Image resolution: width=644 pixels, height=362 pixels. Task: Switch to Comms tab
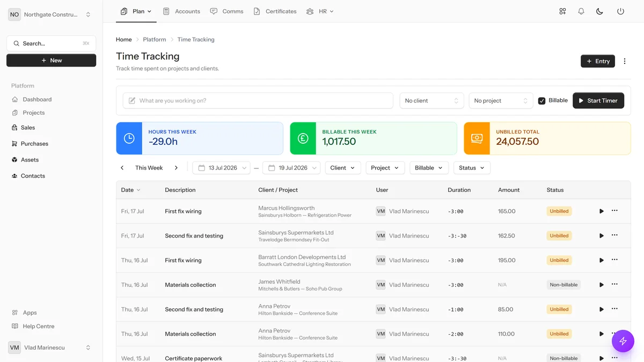click(x=226, y=11)
